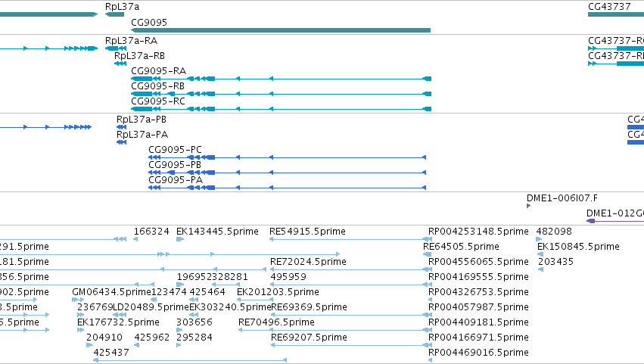The height and width of the screenshot is (364, 644).
Task: Select the DME1-006I07.F purple arrow marker
Action: (x=528, y=206)
